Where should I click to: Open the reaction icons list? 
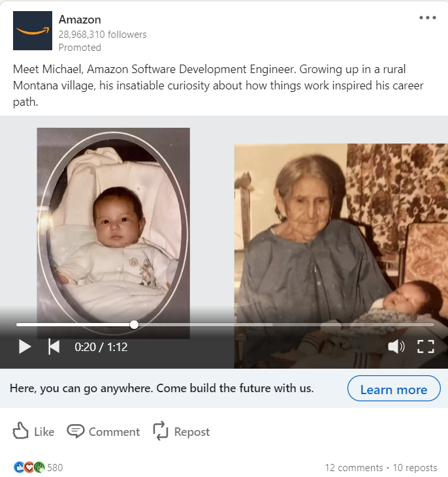tap(29, 467)
